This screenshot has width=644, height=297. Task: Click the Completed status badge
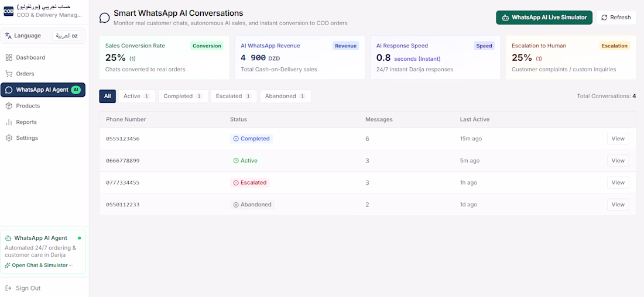(251, 139)
